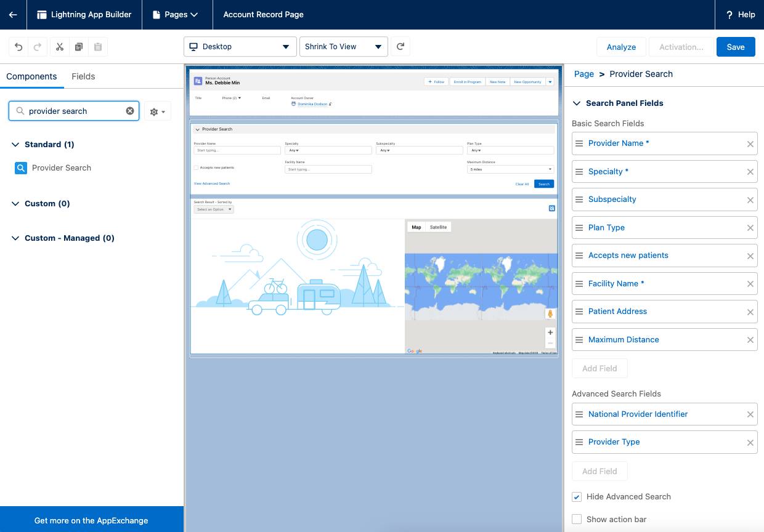
Task: Redo the last undone change
Action: coord(38,47)
